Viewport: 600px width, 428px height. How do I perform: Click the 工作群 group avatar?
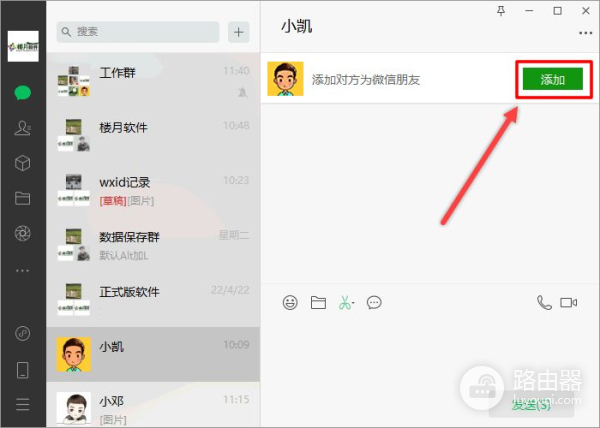73,81
